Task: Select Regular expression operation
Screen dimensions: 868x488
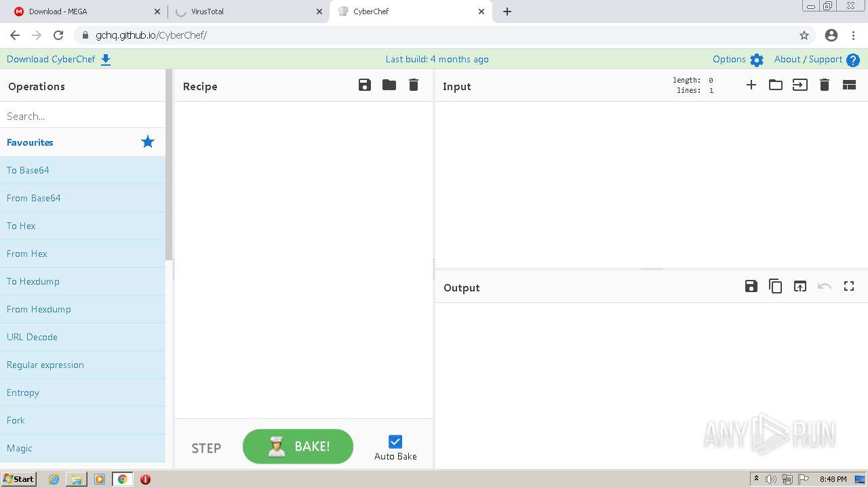Action: click(x=83, y=365)
